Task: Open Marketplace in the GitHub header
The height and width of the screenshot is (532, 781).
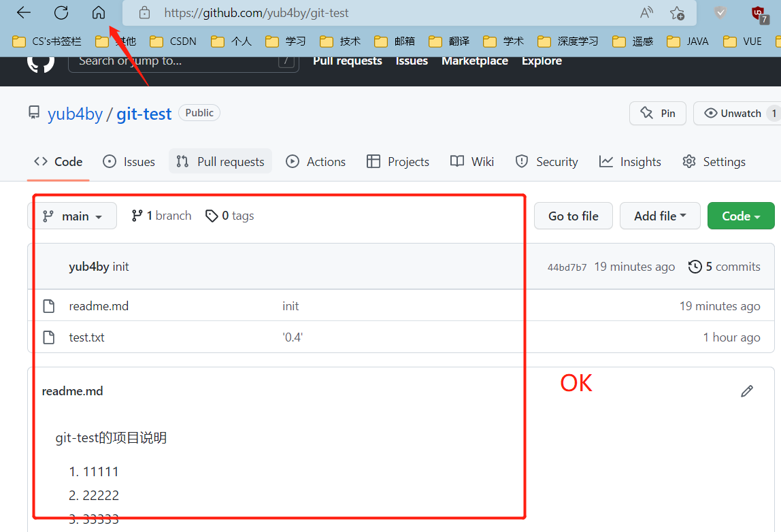Action: point(475,61)
